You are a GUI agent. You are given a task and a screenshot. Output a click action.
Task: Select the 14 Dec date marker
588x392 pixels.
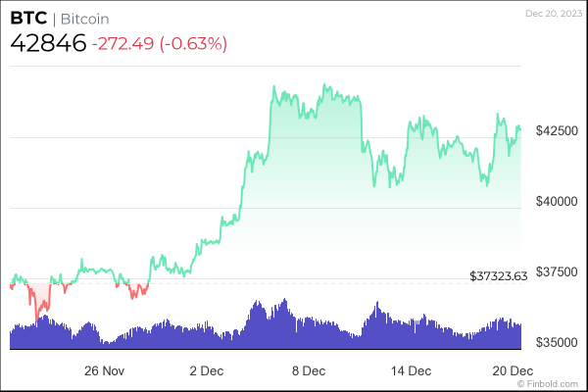[x=410, y=370]
